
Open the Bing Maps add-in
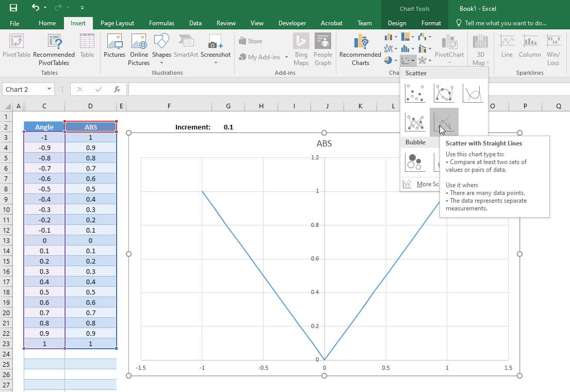[301, 50]
